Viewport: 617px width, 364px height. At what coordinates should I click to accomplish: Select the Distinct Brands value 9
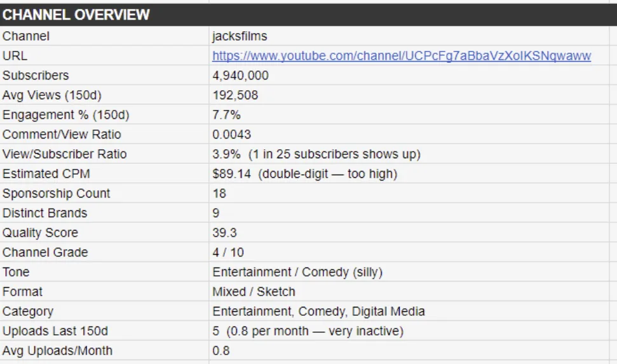(409, 213)
